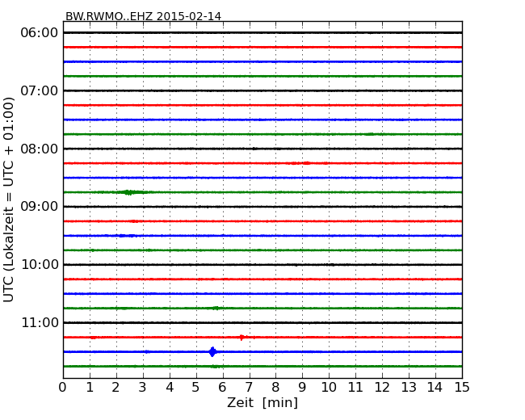This screenshot has width=525, height=420.
Task: Click x-axis tick label 6
Action: [222, 388]
